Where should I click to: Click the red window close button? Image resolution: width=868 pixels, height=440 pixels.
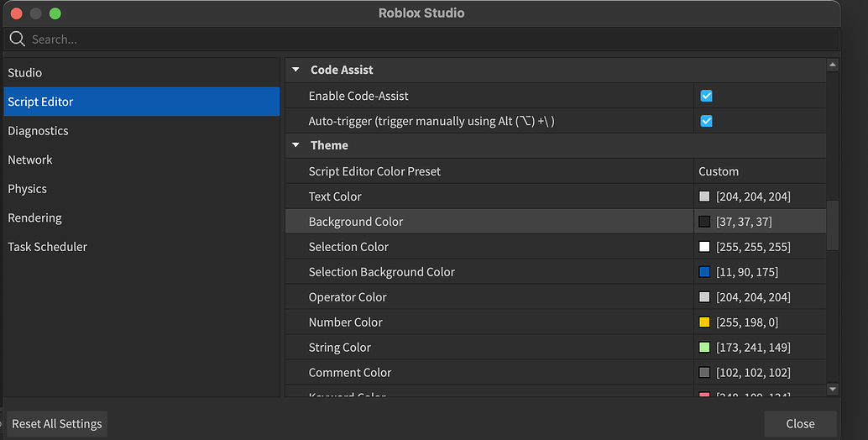pos(17,13)
